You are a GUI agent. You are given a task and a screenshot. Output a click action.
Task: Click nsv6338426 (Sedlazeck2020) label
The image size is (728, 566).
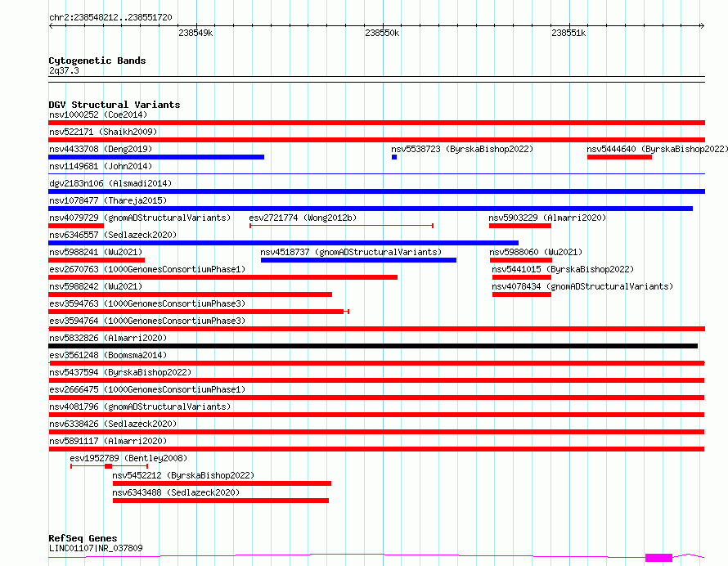[113, 424]
